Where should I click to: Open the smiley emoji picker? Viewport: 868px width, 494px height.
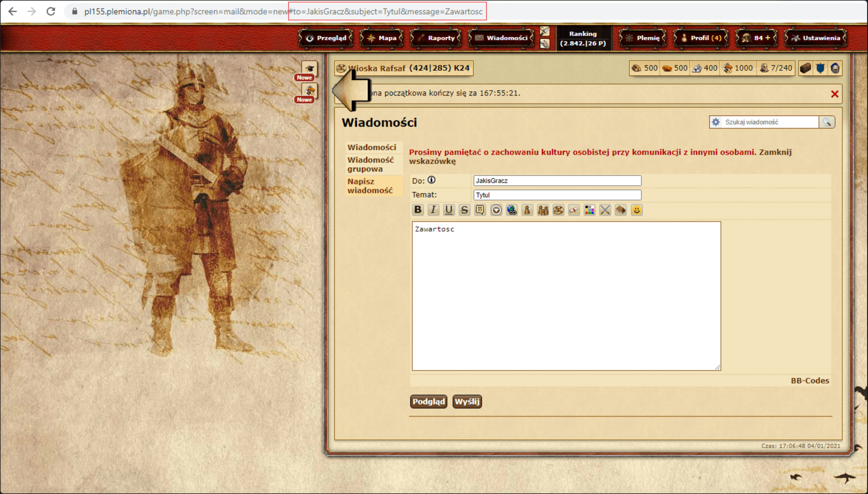pyautogui.click(x=637, y=210)
